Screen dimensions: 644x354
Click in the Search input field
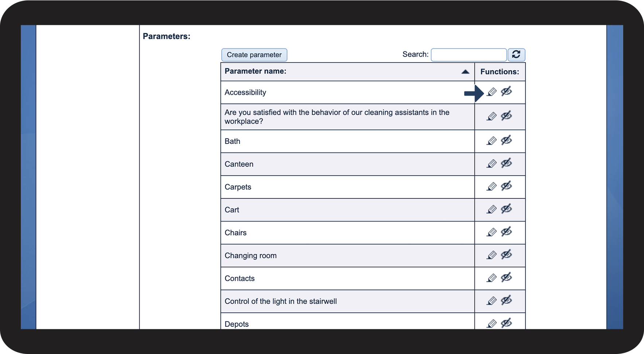click(469, 55)
